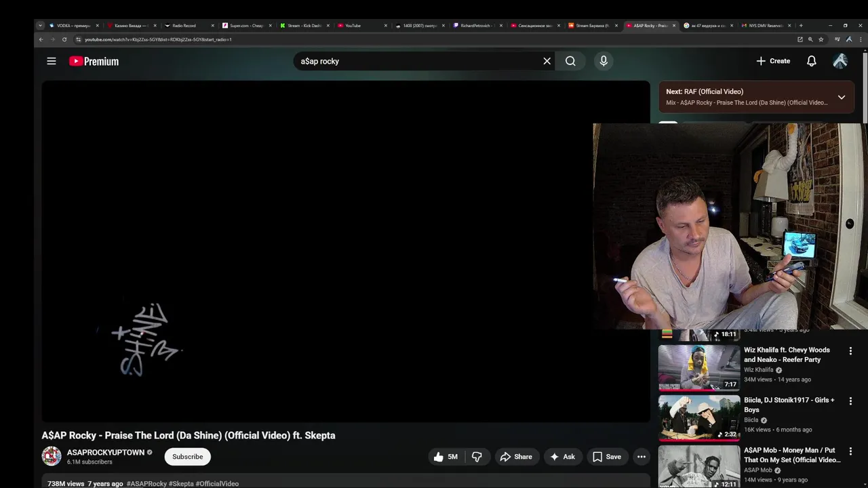Open the 'Biicla, DJ Stonik1917 - Girls + Boys' title
The height and width of the screenshot is (488, 868).
coord(789,405)
